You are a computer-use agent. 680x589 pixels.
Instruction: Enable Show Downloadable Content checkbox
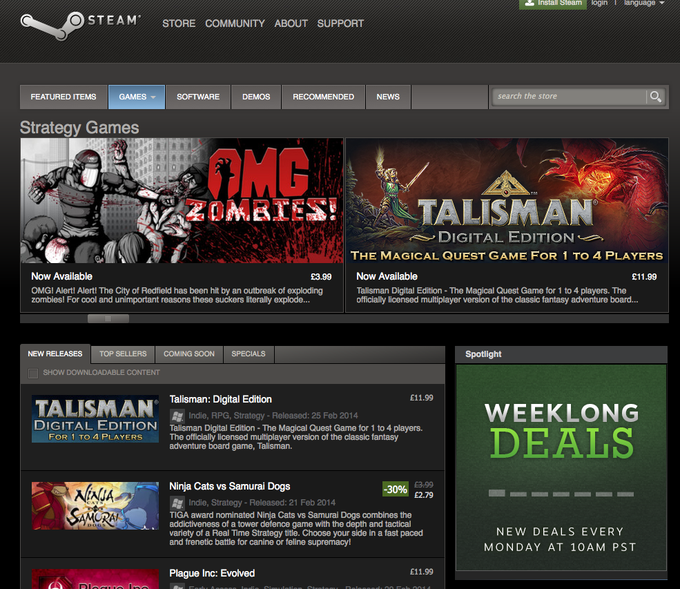(x=33, y=373)
